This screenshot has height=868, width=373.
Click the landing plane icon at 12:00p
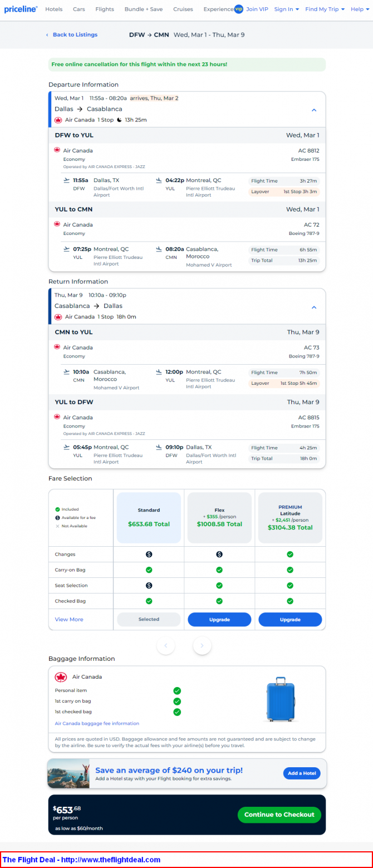point(159,371)
